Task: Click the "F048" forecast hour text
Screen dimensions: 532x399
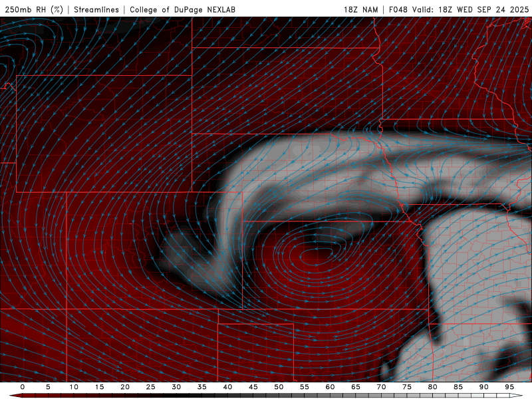Action: pyautogui.click(x=398, y=9)
